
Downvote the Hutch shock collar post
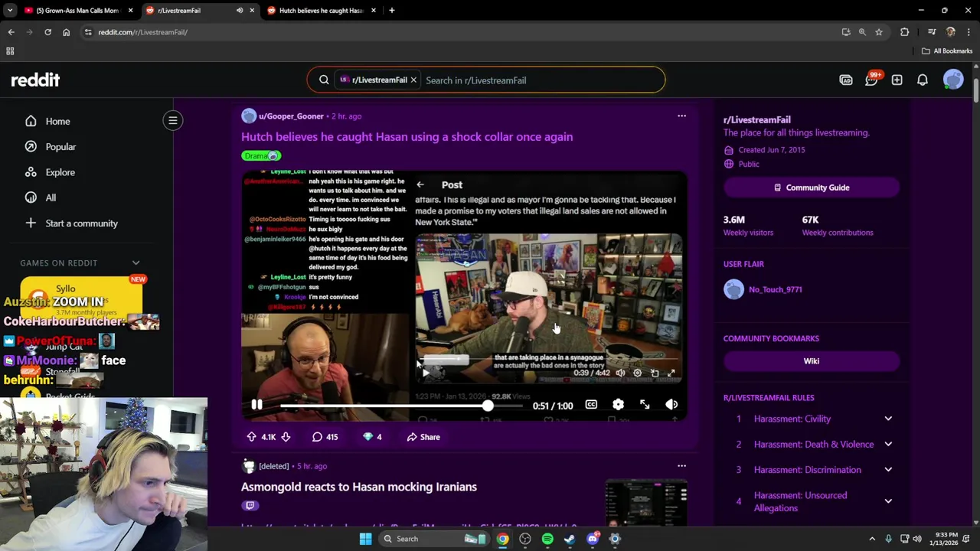286,437
